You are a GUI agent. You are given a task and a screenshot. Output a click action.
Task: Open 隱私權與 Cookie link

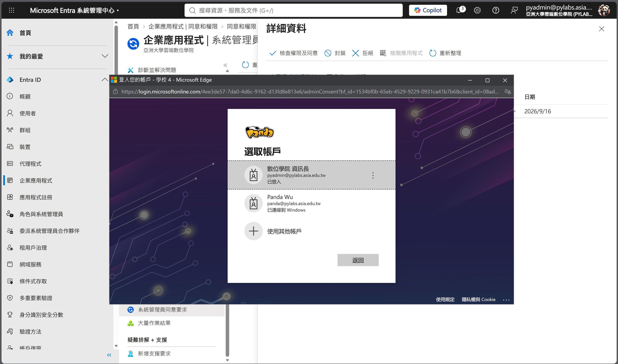click(479, 300)
